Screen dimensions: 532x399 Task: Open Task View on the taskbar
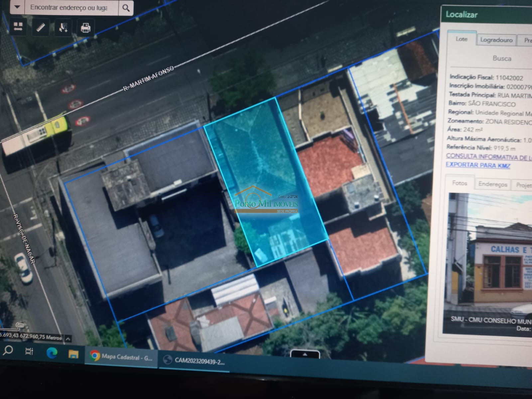(x=29, y=351)
